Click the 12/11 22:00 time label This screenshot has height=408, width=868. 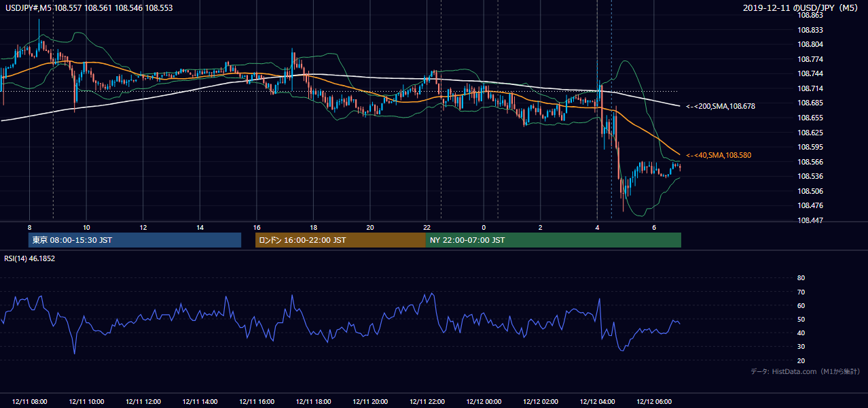[427, 402]
